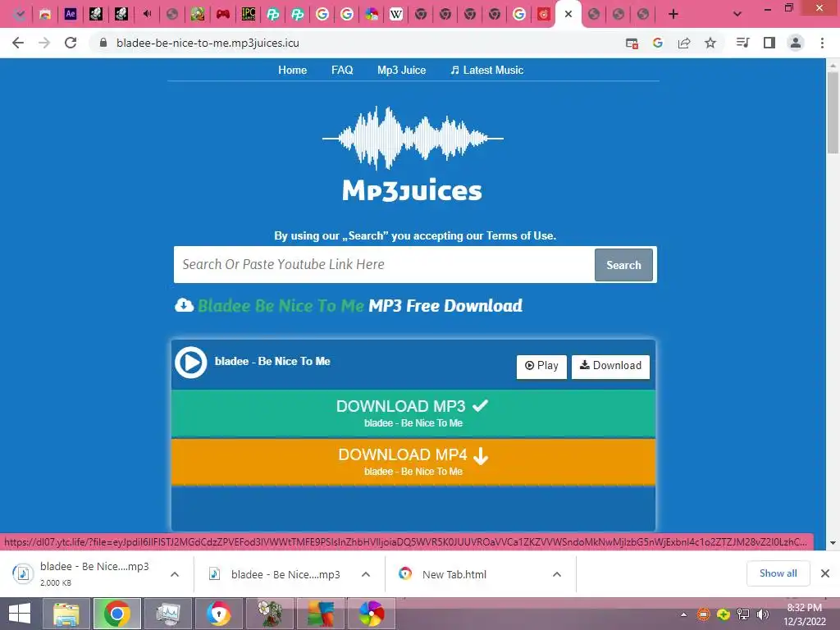Open Chrome three-dot menu
The width and height of the screenshot is (840, 630).
coord(822,43)
